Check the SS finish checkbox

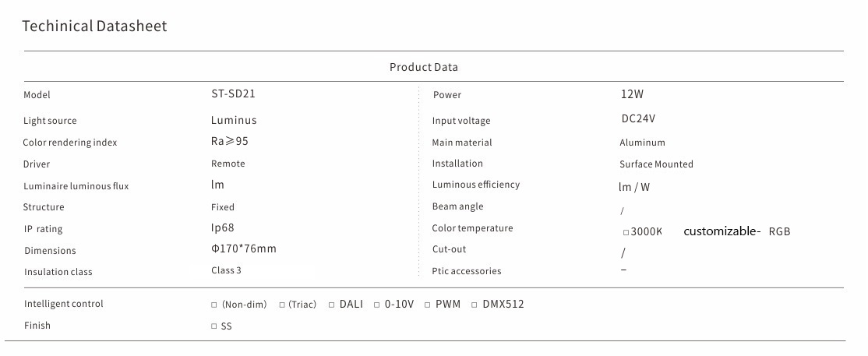(x=214, y=326)
